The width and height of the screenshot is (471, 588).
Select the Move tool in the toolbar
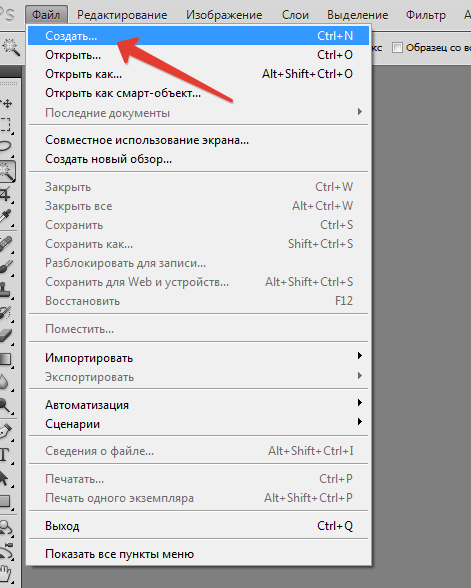pos(6,103)
